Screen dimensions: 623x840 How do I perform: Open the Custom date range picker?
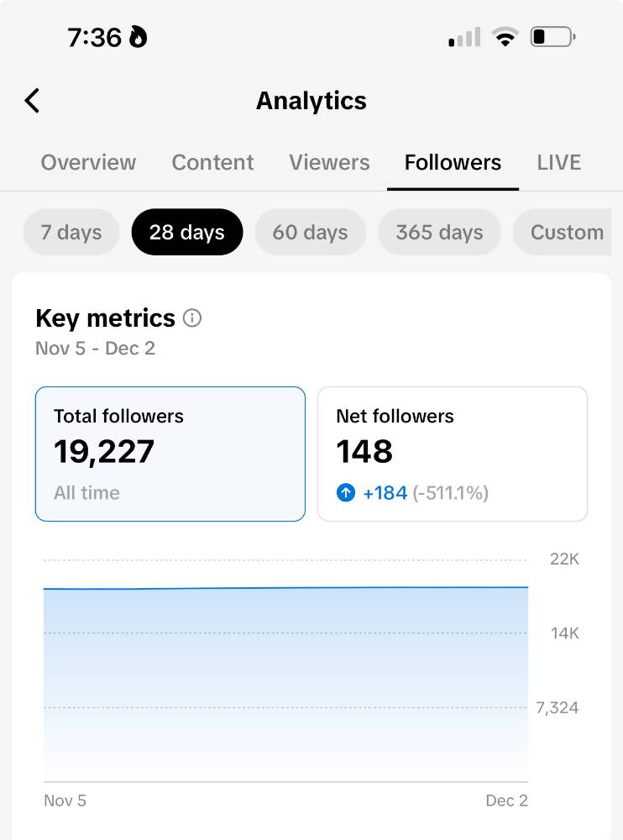(x=563, y=232)
